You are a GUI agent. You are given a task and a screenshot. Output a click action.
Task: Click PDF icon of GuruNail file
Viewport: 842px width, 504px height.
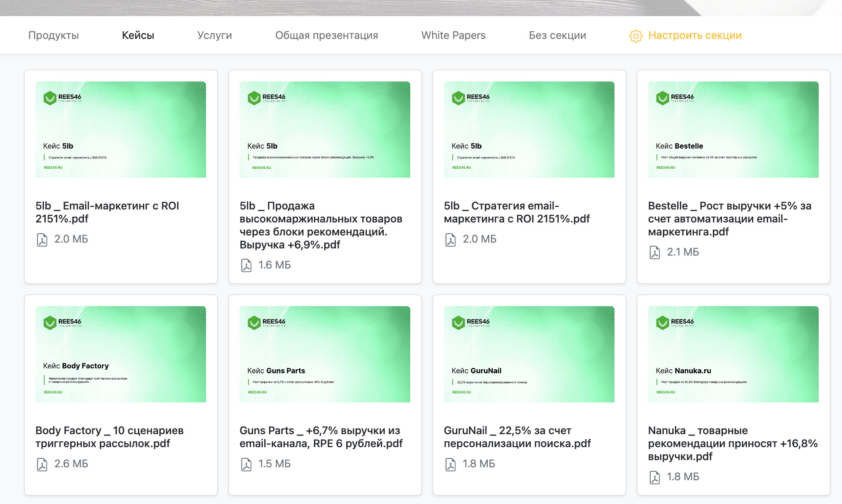451,464
